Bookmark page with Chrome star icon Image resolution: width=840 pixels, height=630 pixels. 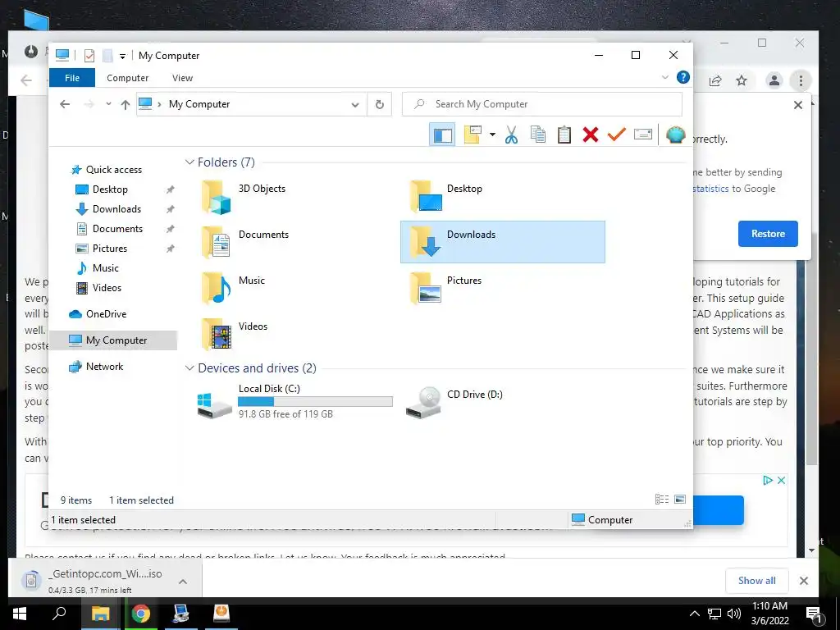coord(742,80)
